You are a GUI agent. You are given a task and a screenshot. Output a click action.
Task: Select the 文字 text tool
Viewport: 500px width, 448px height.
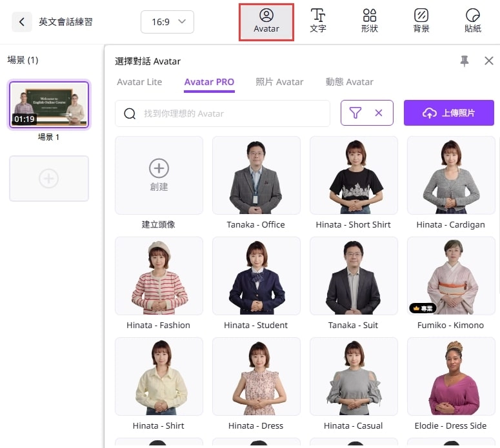pos(318,21)
